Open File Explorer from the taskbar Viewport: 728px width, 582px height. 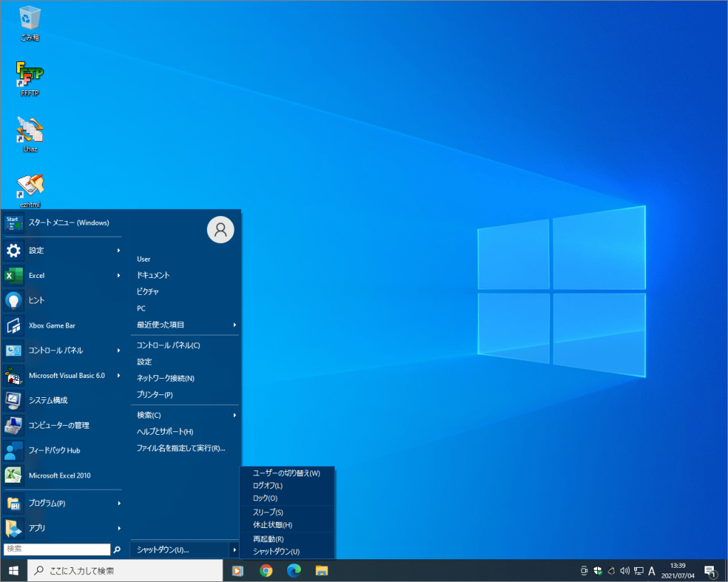click(x=322, y=571)
